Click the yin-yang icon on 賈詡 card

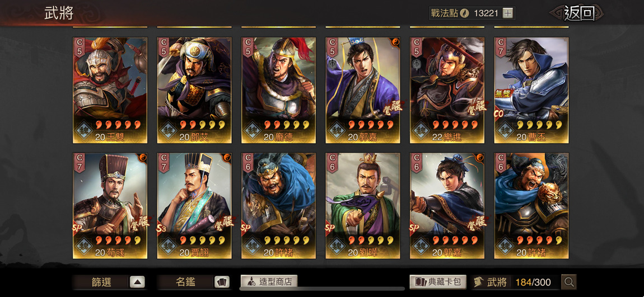(x=227, y=158)
